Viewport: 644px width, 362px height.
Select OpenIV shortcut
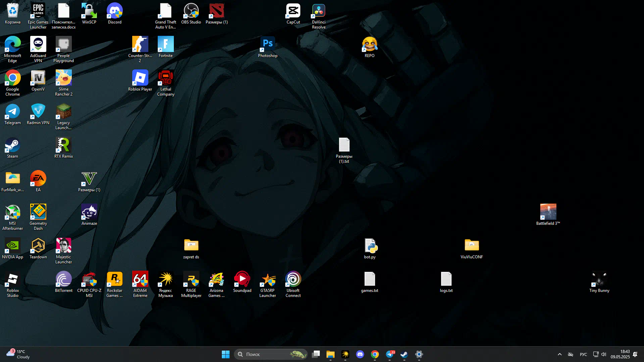click(x=38, y=81)
